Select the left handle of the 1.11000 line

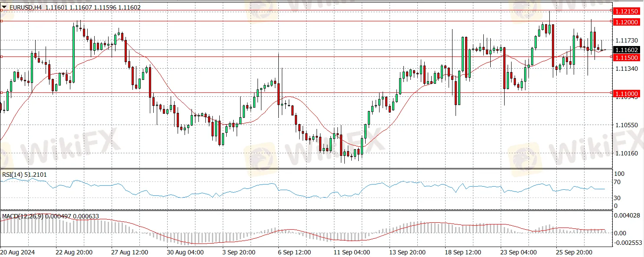point(1,92)
